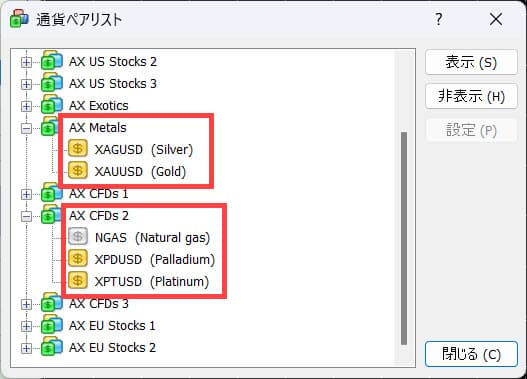The image size is (527, 379).
Task: Click the AX EU Stocks 1 folder icon
Action: pos(52,325)
